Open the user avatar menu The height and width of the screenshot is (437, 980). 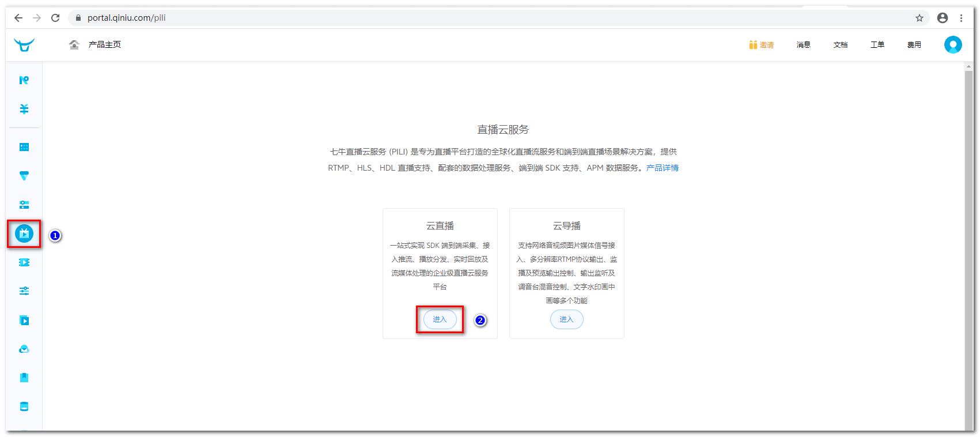pyautogui.click(x=953, y=44)
